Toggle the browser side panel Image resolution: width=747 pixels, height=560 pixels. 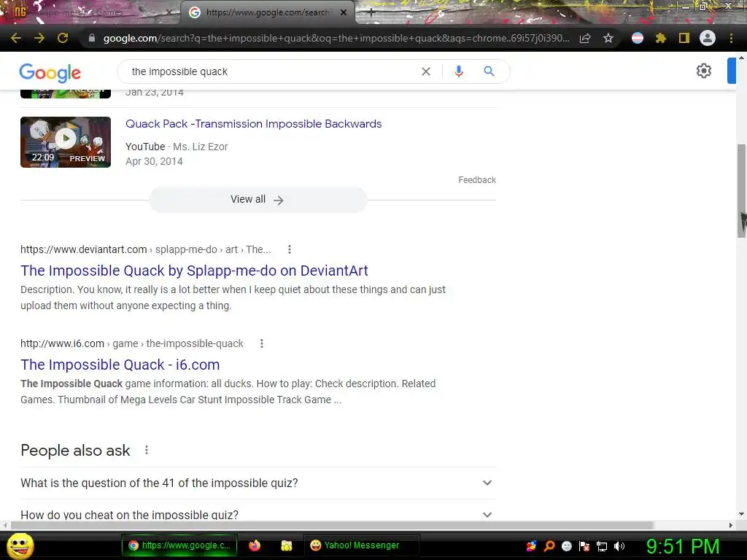(x=684, y=38)
